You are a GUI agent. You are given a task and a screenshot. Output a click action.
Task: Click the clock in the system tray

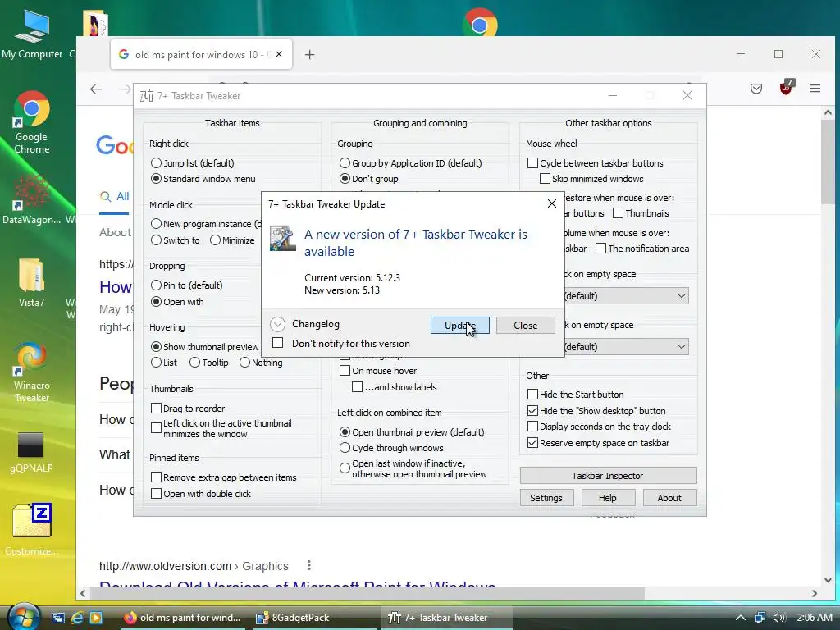[815, 618]
